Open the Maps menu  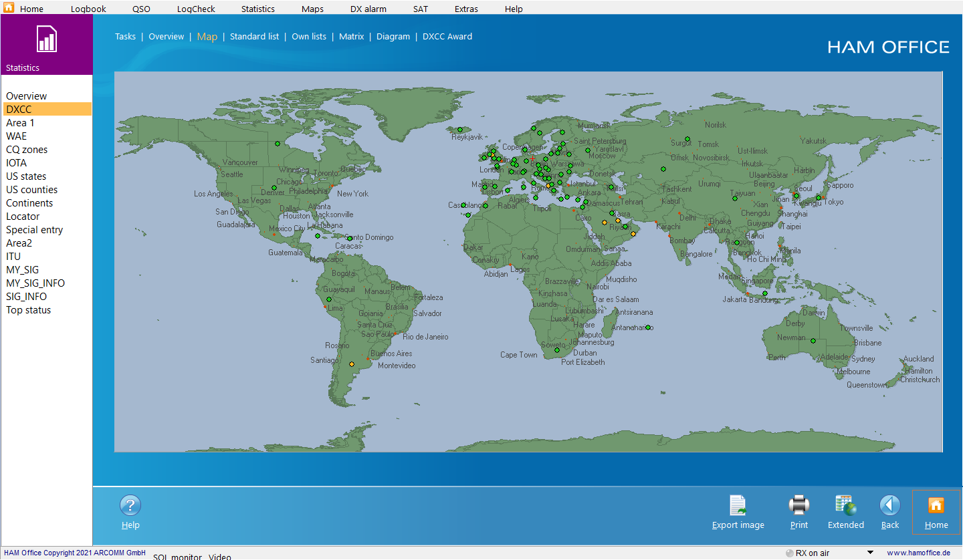coord(312,9)
